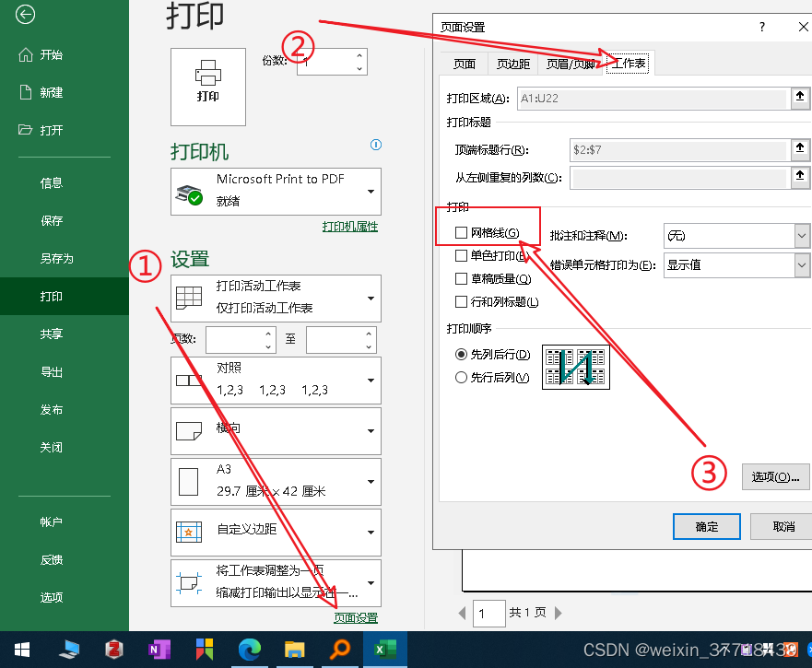
Task: Open Windows Start menu
Action: click(x=22, y=650)
